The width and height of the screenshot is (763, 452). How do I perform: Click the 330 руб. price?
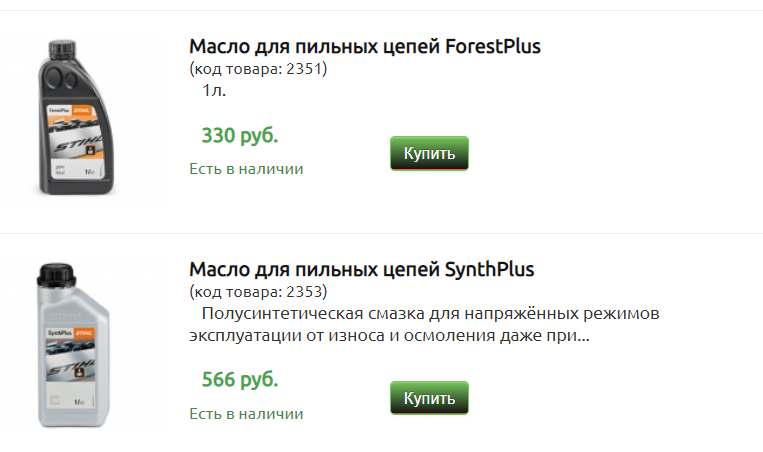pos(240,135)
